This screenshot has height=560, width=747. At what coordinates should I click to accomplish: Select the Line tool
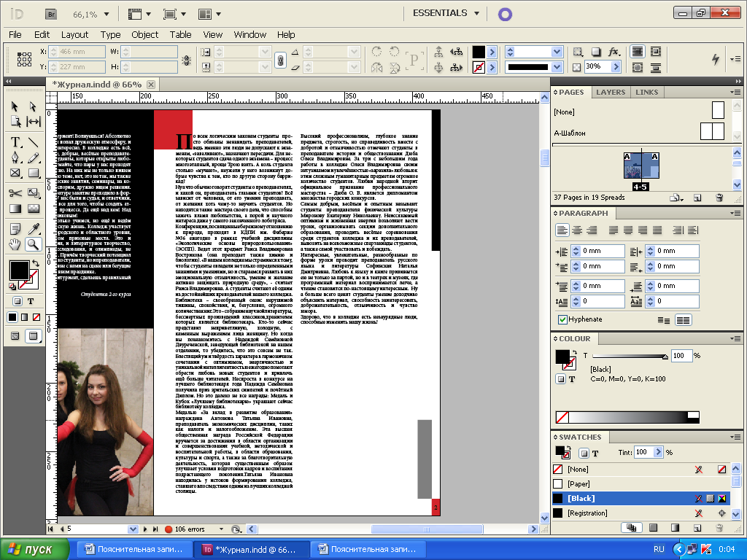33,142
